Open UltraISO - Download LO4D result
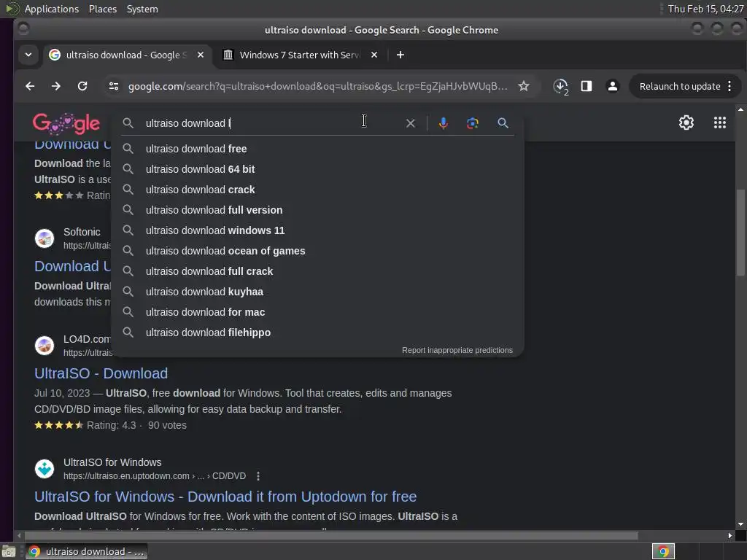The height and width of the screenshot is (560, 747). tap(101, 373)
